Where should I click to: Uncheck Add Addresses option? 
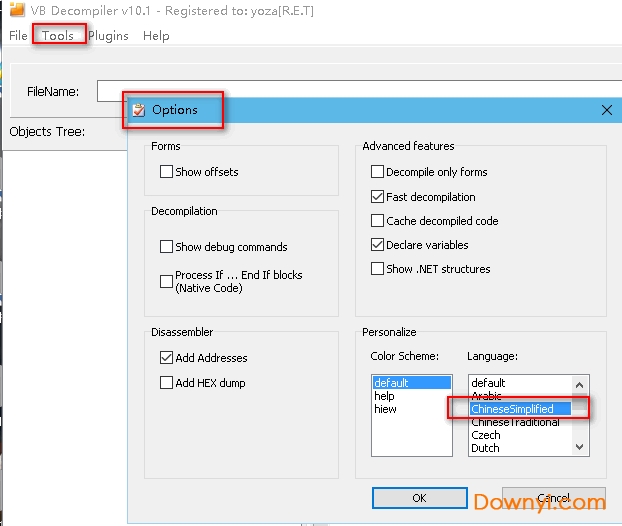point(166,358)
